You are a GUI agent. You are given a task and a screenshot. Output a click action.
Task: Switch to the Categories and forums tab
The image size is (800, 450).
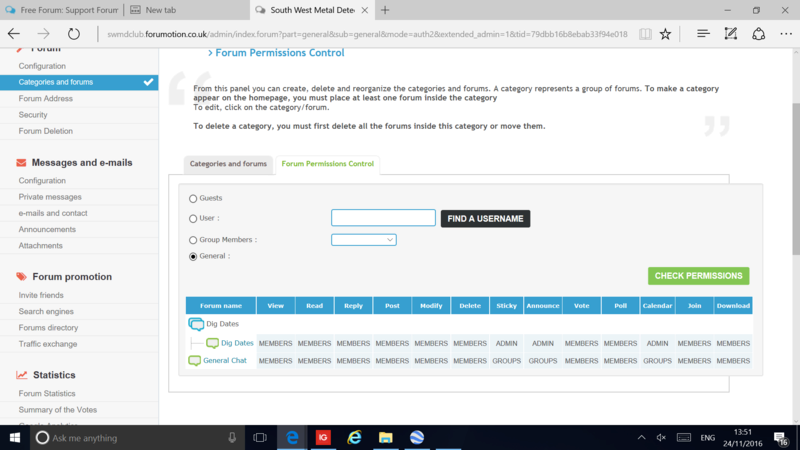[x=228, y=164]
